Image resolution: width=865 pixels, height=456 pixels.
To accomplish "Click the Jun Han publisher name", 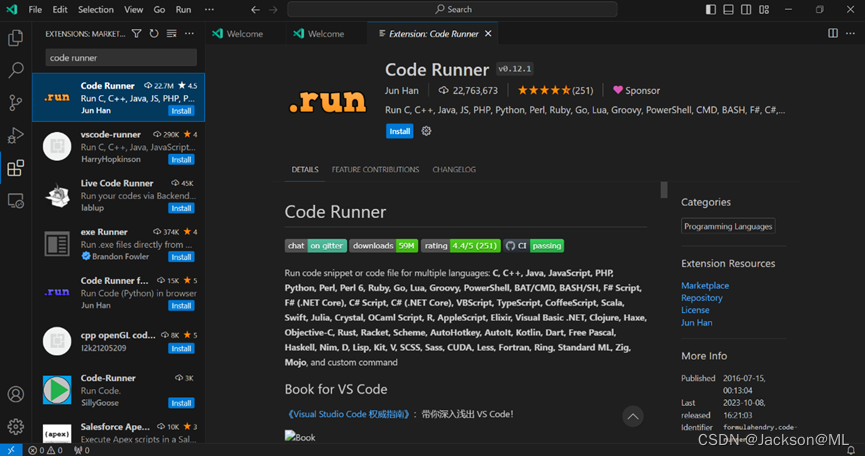I will pyautogui.click(x=402, y=90).
